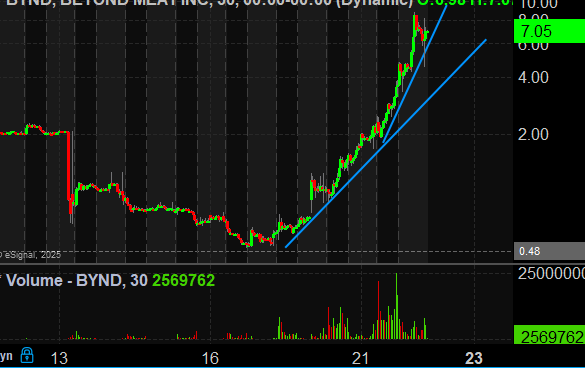This screenshot has width=585, height=368.
Task: Click the 'Volume - BYND, 30' study label
Action: click(x=76, y=280)
